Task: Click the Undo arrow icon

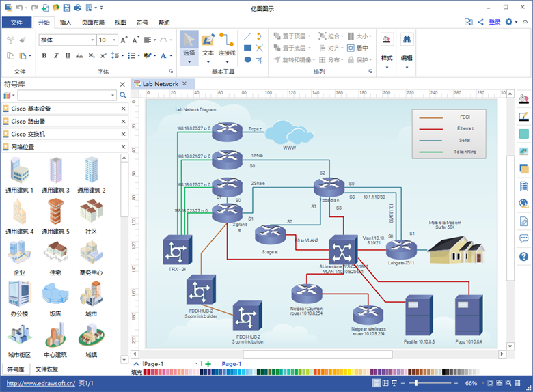Action: point(19,8)
